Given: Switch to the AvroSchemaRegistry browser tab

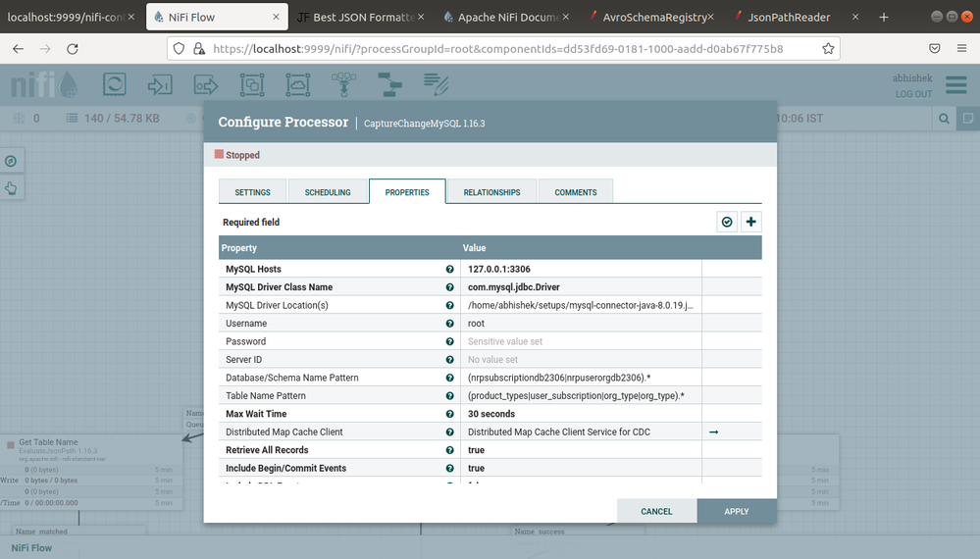Looking at the screenshot, I should click(651, 17).
